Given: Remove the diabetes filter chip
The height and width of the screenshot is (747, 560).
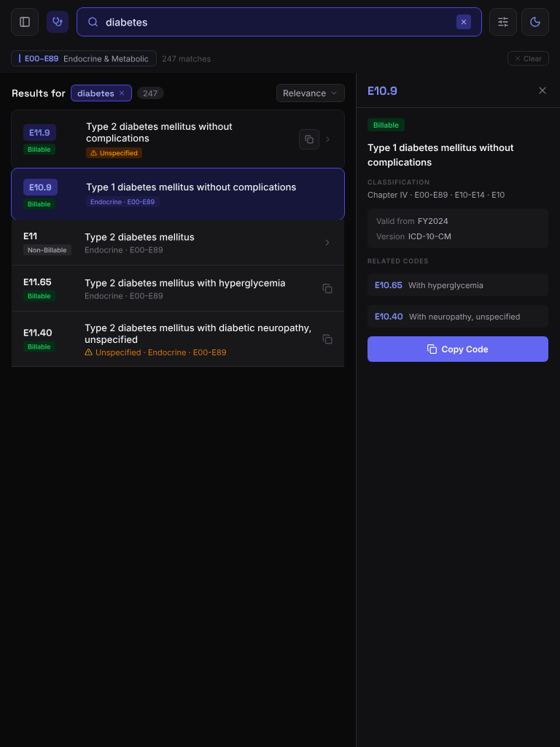Looking at the screenshot, I should point(122,93).
